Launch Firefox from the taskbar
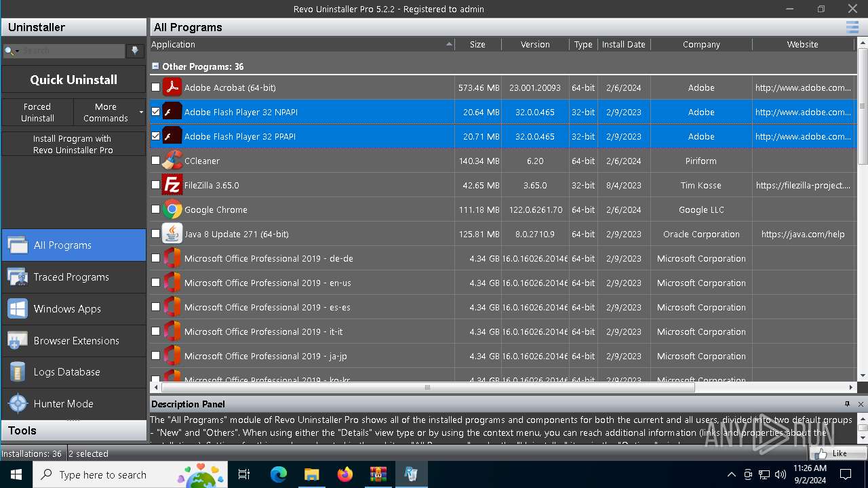Screen dimensions: 868x488 344,474
